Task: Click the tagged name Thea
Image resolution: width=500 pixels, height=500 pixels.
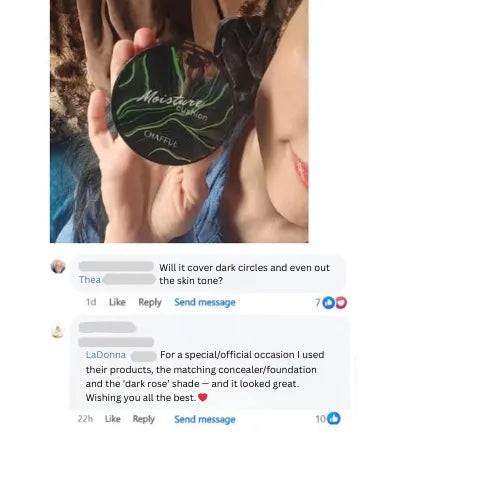Action: [x=90, y=280]
